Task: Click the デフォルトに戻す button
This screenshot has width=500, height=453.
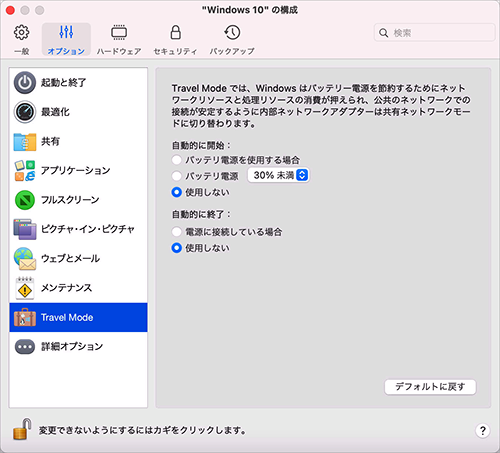Action: (x=430, y=387)
